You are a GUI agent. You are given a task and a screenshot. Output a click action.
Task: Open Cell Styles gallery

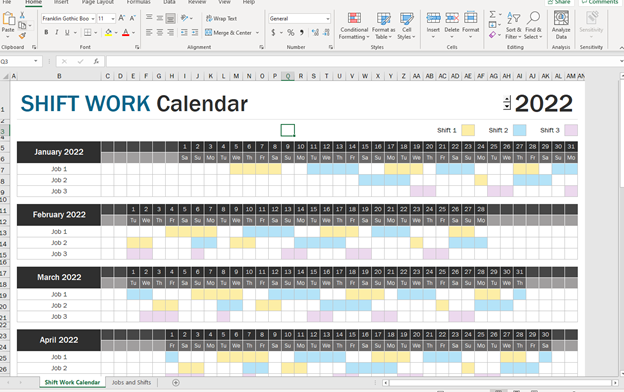406,25
